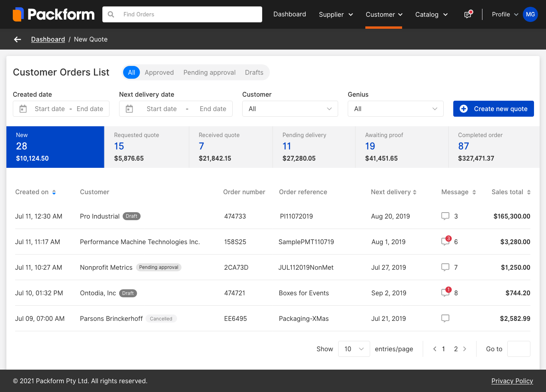Sort by Sales total column
546x392 pixels.
529,192
